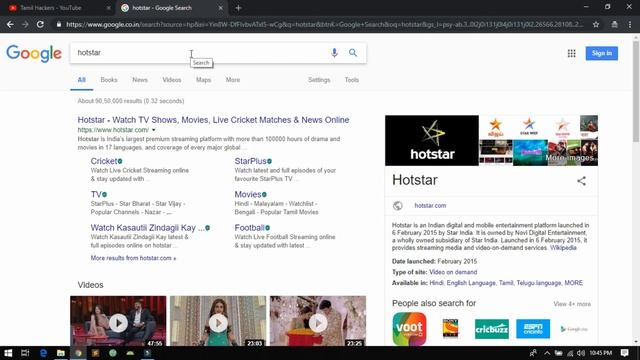
Task: Click the Google logo
Action: click(34, 53)
